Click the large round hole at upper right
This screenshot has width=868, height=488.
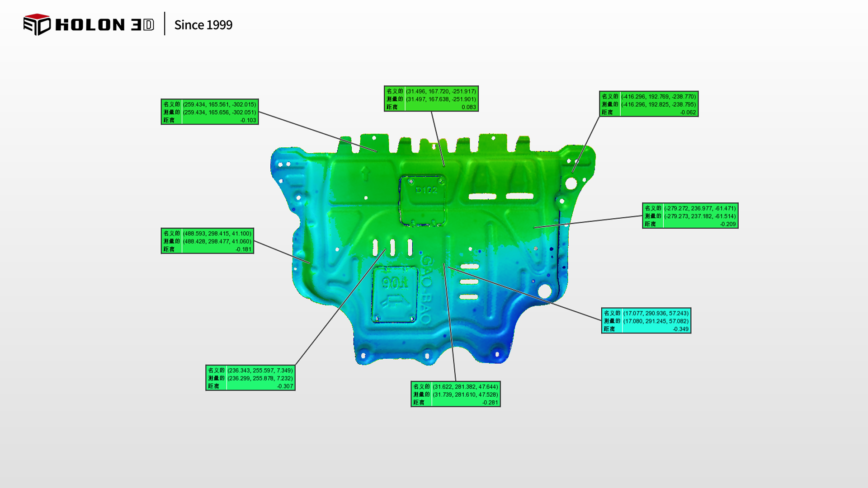click(x=571, y=183)
